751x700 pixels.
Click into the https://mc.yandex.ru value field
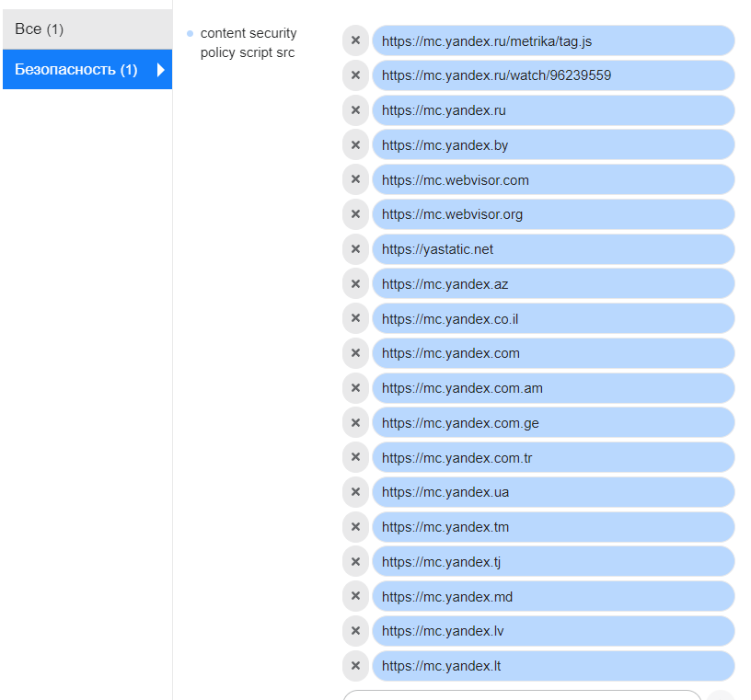click(553, 110)
